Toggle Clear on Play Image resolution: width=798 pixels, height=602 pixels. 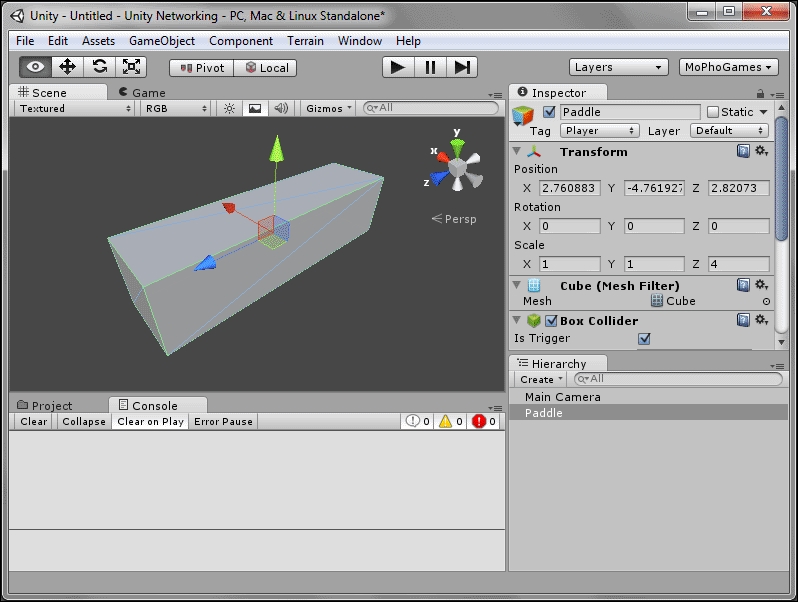point(150,421)
